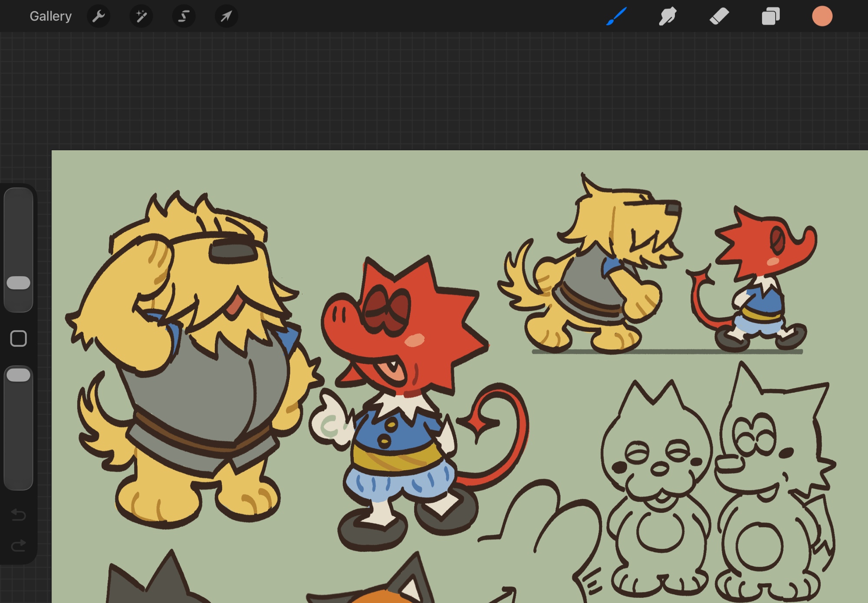
Task: Click the brush size slider handle
Action: pyautogui.click(x=19, y=283)
